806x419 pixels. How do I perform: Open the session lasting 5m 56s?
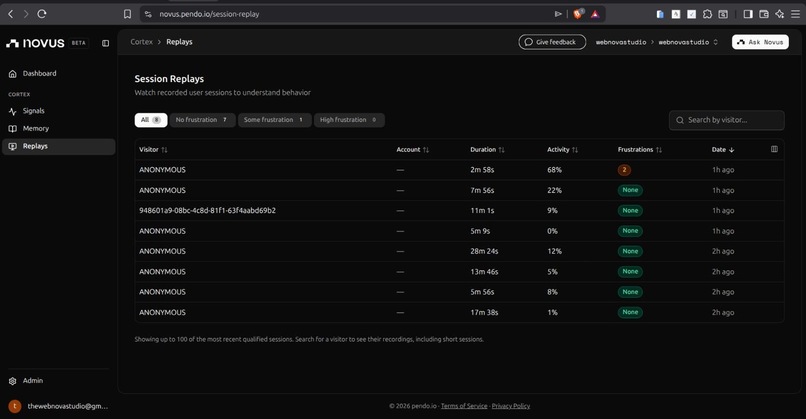459,292
